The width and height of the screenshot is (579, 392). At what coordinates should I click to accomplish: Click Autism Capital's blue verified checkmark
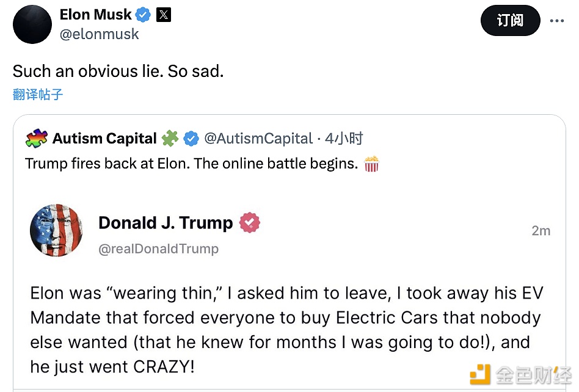pyautogui.click(x=191, y=139)
